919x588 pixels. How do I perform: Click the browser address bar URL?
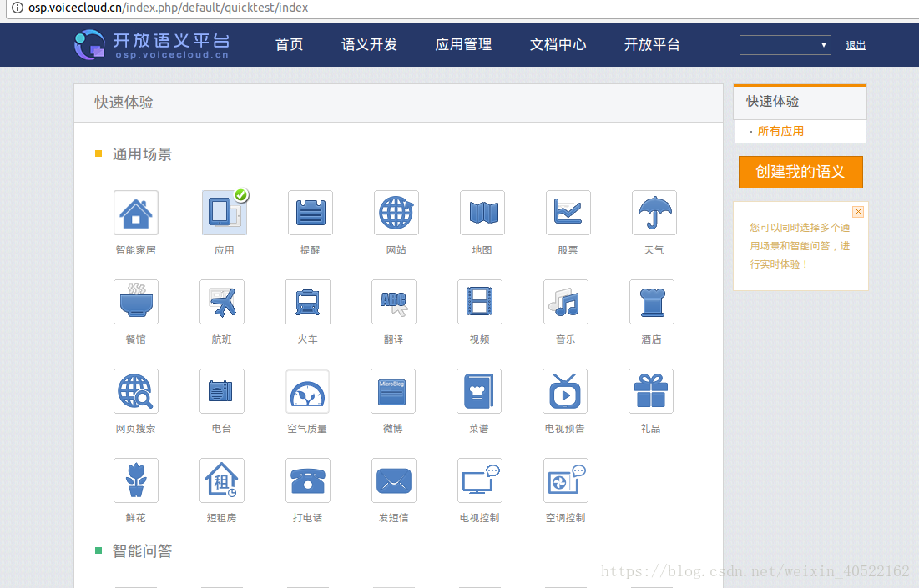pyautogui.click(x=169, y=8)
